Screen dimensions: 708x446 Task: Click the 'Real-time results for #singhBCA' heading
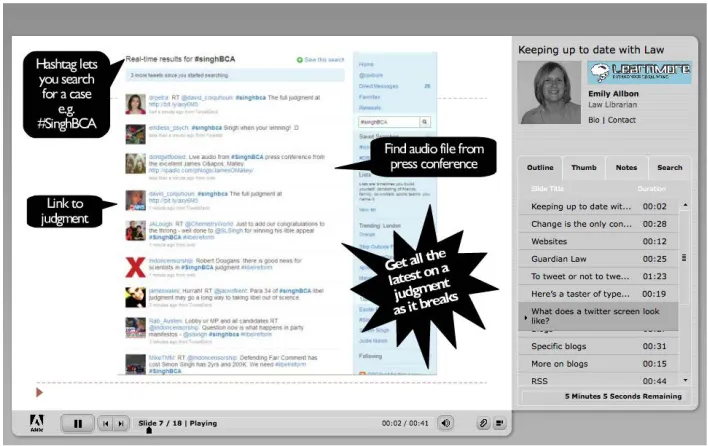click(180, 59)
